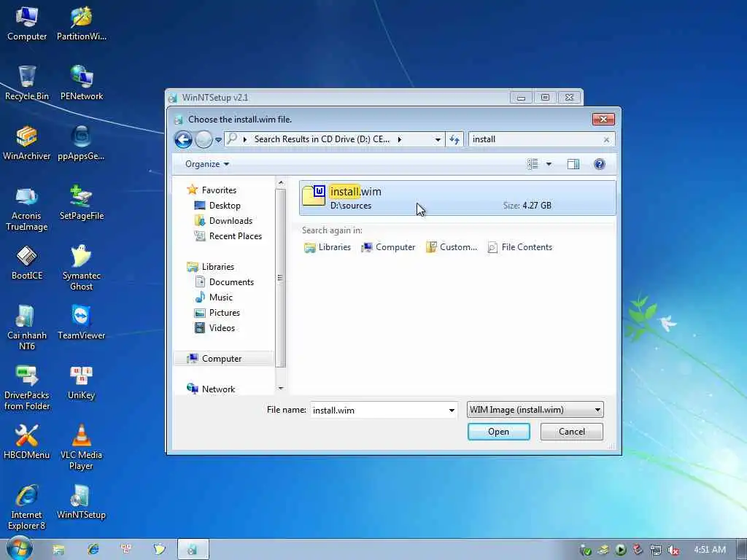Expand the recent pages dropdown arrow
This screenshot has width=747, height=560.
(x=218, y=139)
